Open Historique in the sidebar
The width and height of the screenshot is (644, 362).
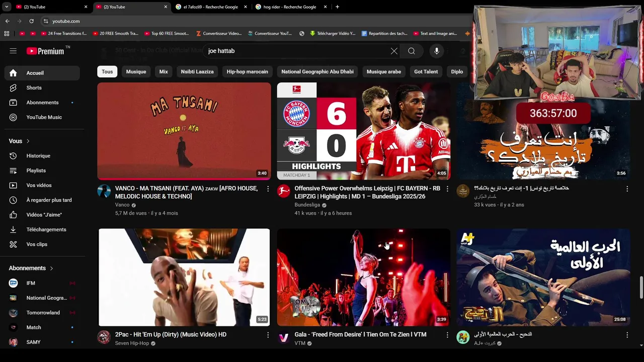42,156
